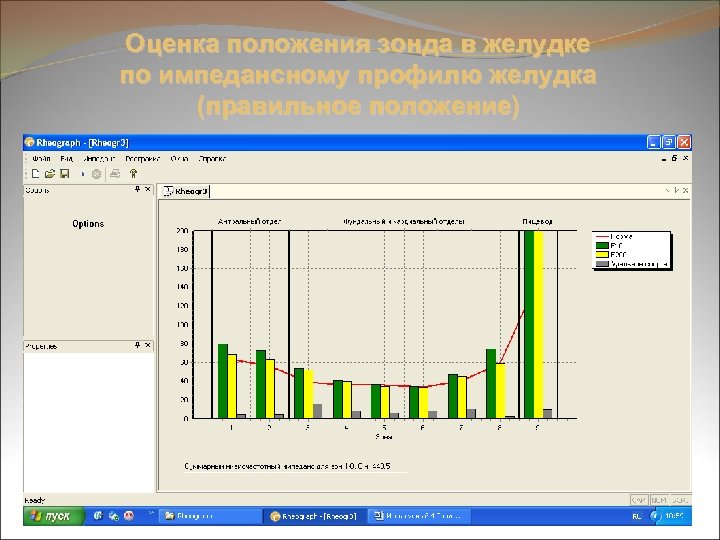Minimize the Rheograph main window
Viewport: 720px width, 540px height.
[x=653, y=142]
